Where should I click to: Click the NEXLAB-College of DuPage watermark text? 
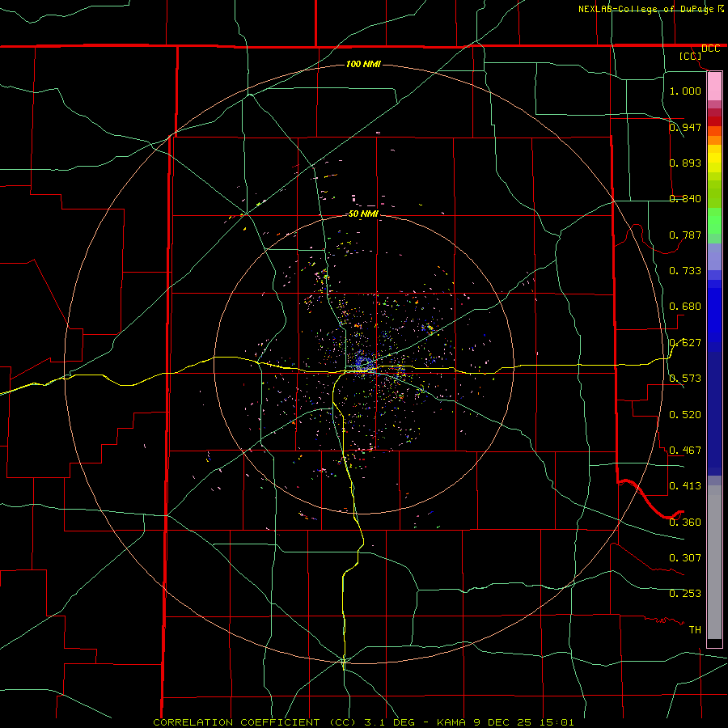647,9
